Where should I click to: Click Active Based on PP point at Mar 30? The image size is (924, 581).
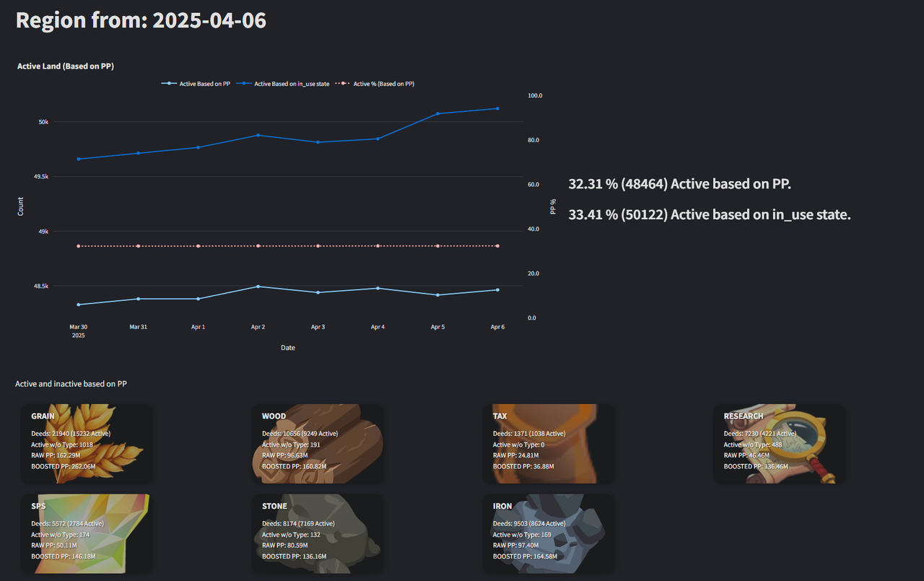click(x=78, y=305)
